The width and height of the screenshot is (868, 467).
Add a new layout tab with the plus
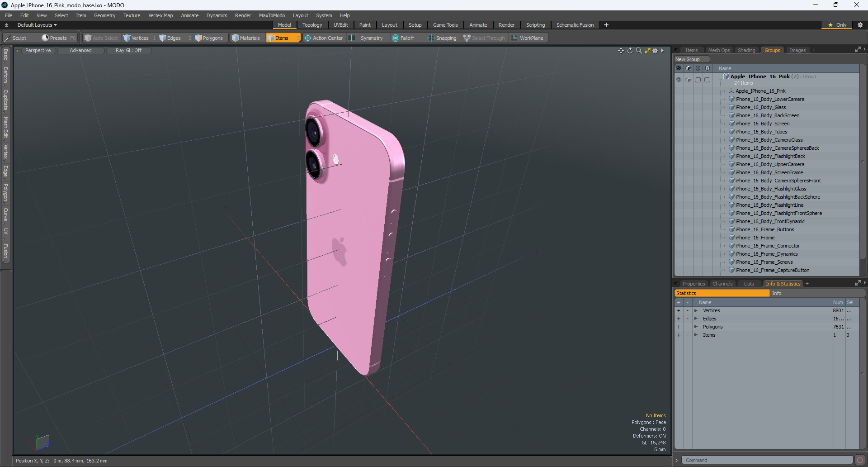606,25
